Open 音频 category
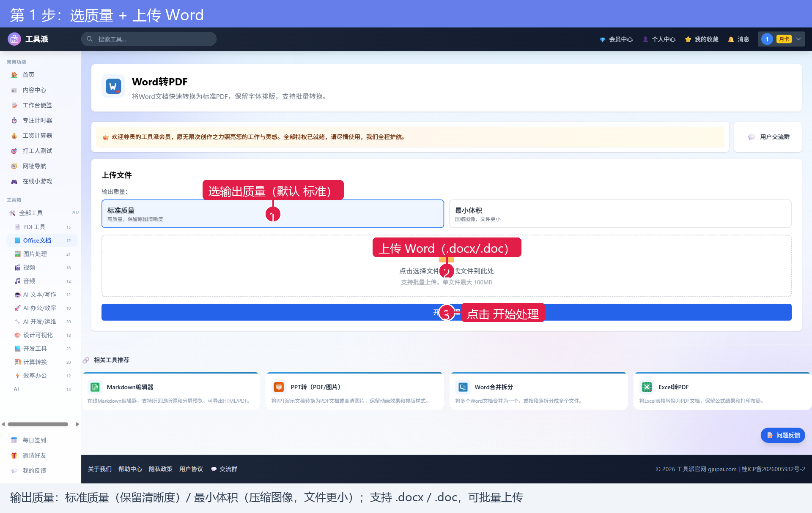 42,281
